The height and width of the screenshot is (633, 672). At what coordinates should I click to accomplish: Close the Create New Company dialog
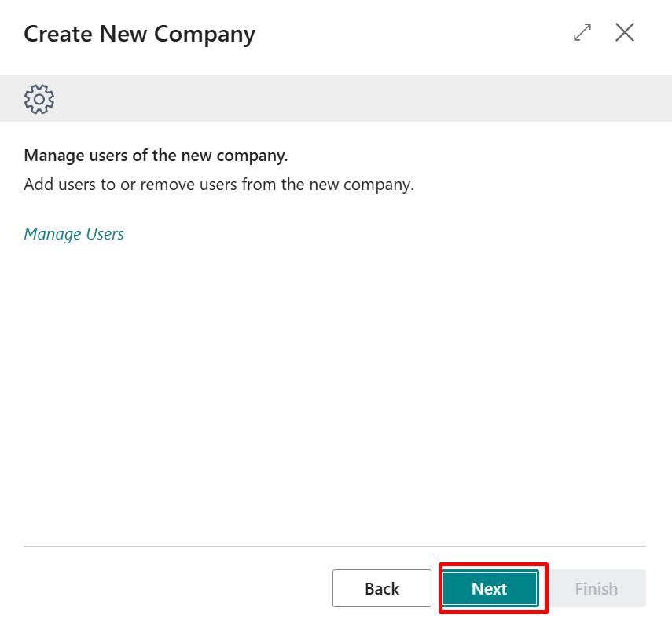pos(625,33)
